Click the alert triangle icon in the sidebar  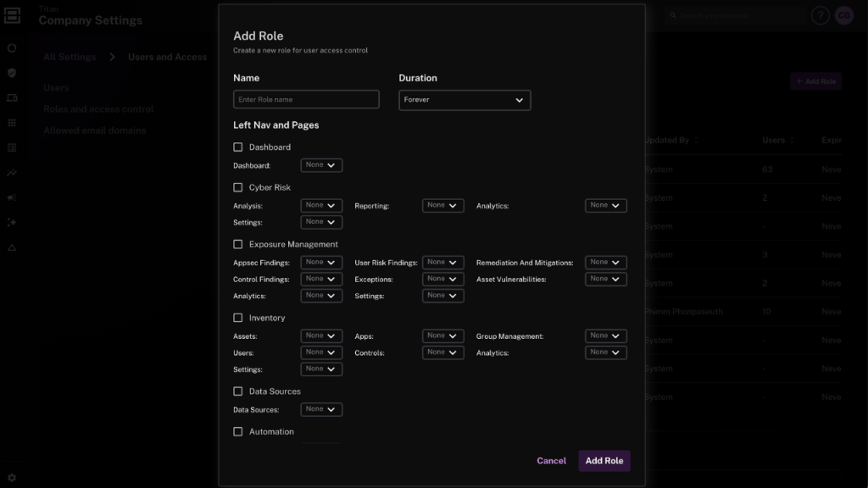[x=11, y=245]
